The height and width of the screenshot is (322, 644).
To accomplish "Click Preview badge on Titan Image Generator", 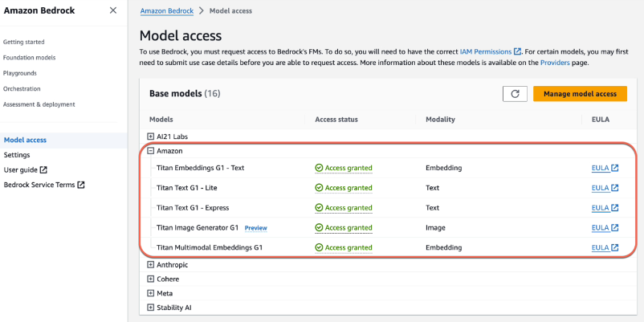I will click(256, 228).
